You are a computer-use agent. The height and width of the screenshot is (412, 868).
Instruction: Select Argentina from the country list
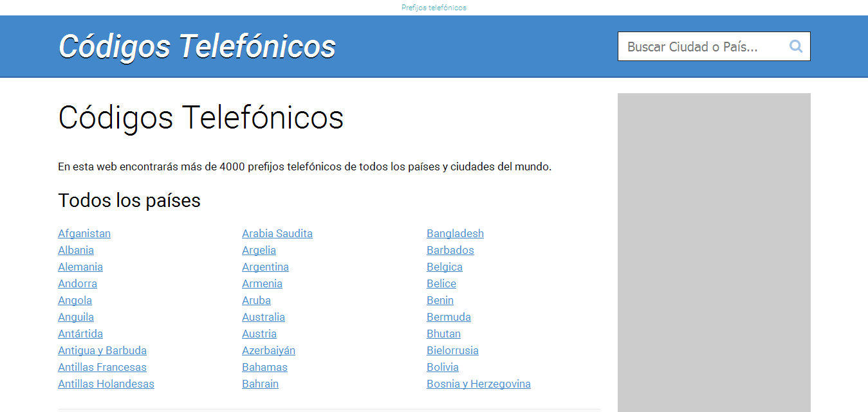(265, 267)
